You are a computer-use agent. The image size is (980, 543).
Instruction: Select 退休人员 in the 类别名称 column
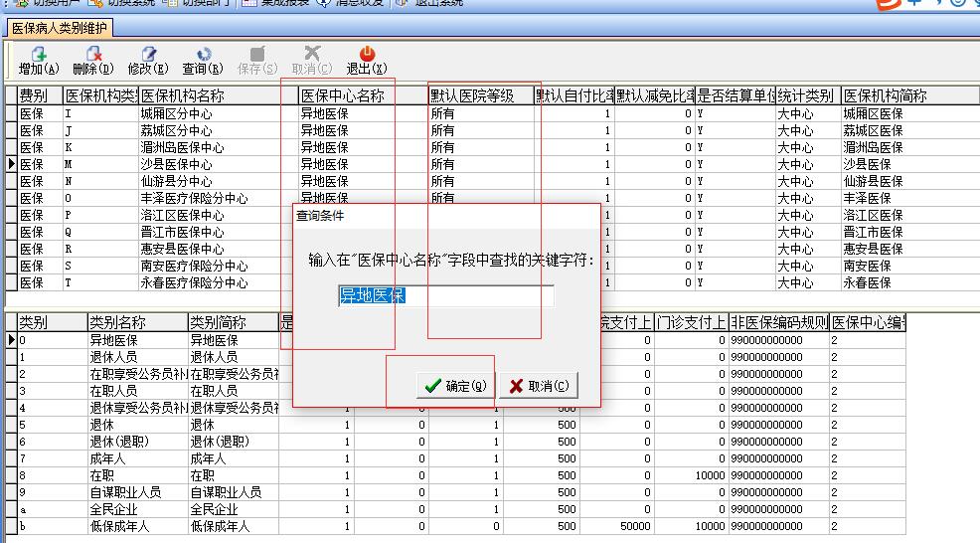137,357
